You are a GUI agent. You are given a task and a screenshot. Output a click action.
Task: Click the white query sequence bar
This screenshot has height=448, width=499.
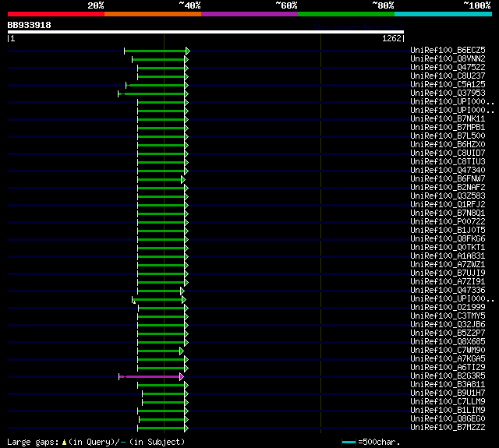pyautogui.click(x=206, y=32)
